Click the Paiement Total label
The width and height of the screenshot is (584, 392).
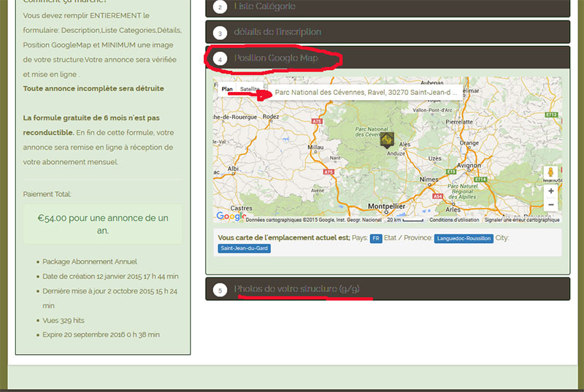(47, 194)
